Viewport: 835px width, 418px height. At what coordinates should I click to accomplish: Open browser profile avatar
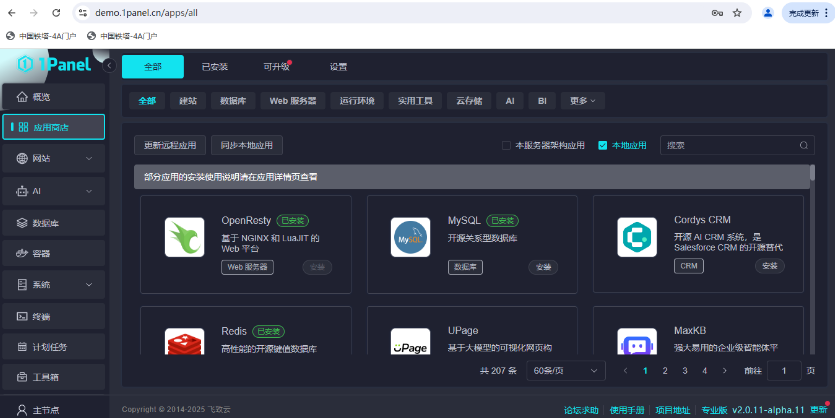[x=767, y=13]
